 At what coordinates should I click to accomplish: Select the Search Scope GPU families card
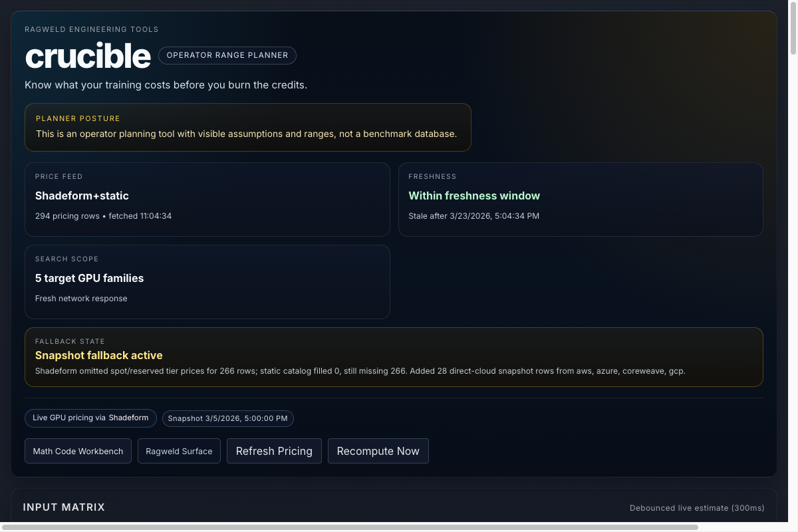coord(207,282)
